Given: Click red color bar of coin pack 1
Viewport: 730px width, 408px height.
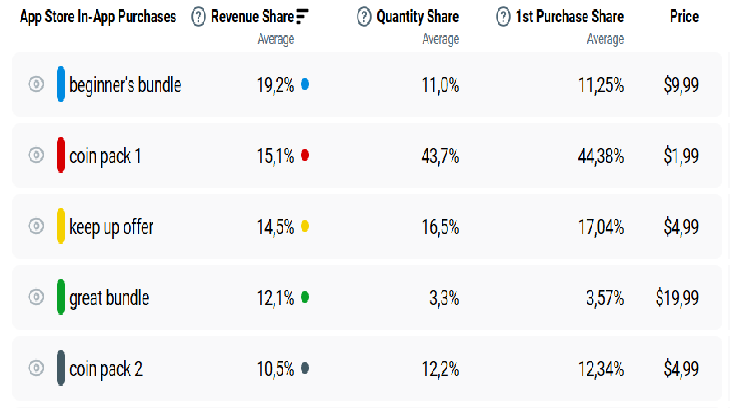Looking at the screenshot, I should click(61, 155).
